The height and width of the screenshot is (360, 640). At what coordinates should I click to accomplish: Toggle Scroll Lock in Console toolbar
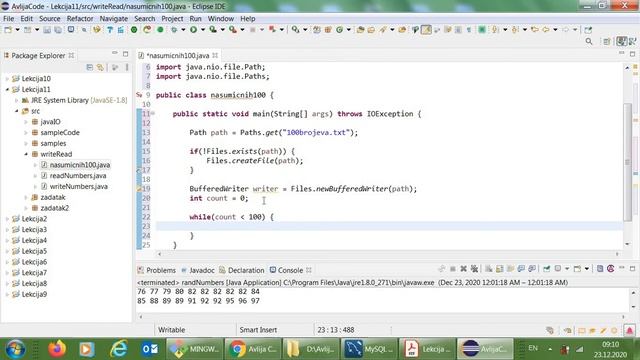pos(500,269)
